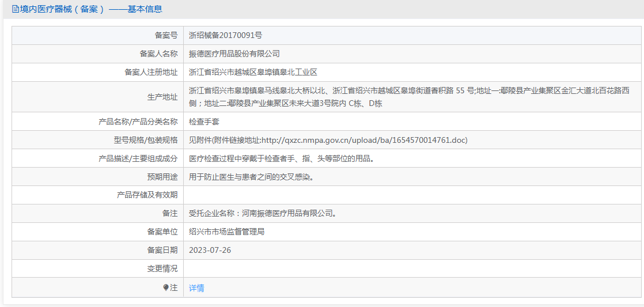Viewport: 644px width, 307px height.
Task: Click the 备案日期 label
Action: point(162,251)
